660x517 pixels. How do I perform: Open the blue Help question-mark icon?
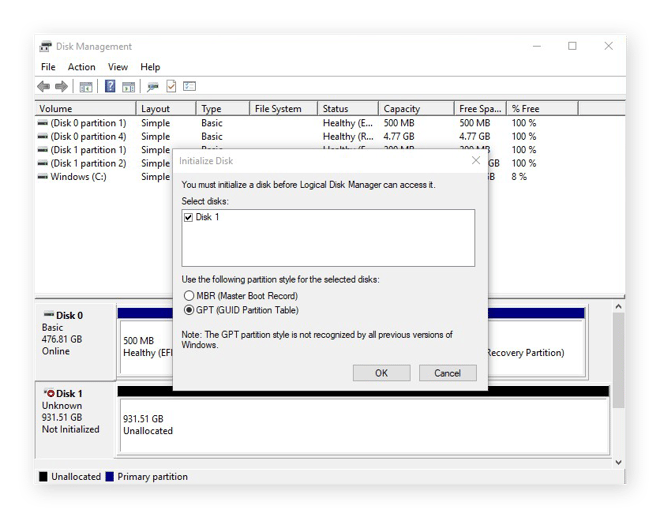click(110, 86)
